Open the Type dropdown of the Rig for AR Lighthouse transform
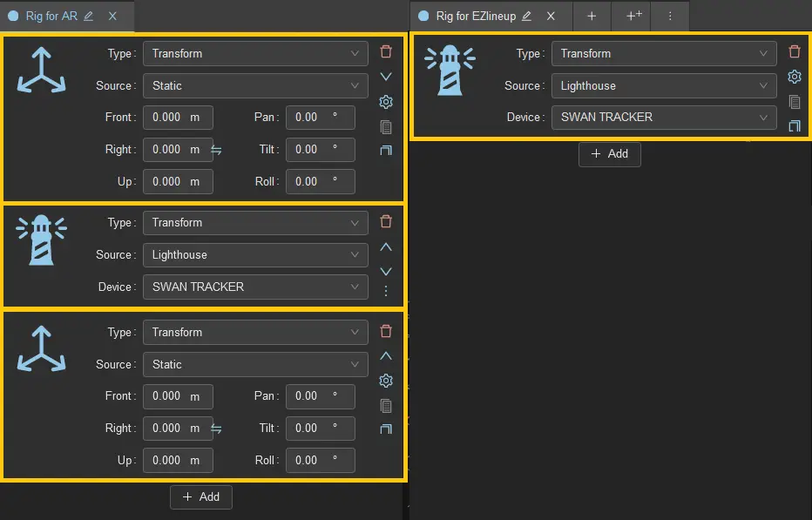Screen dimensions: 812x520 (x=254, y=222)
